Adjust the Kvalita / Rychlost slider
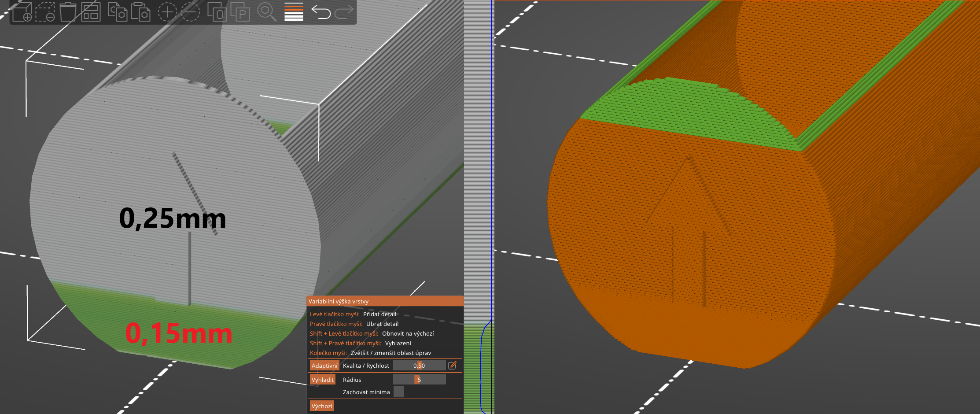Image resolution: width=980 pixels, height=414 pixels. (x=420, y=365)
